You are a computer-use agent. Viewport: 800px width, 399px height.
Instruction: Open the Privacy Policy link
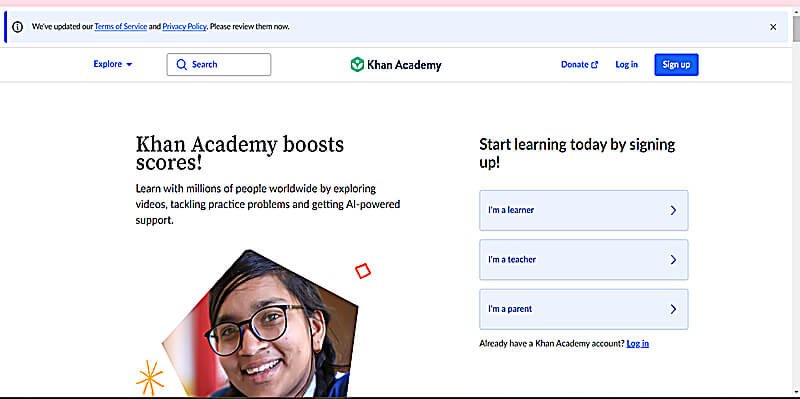[x=184, y=27]
